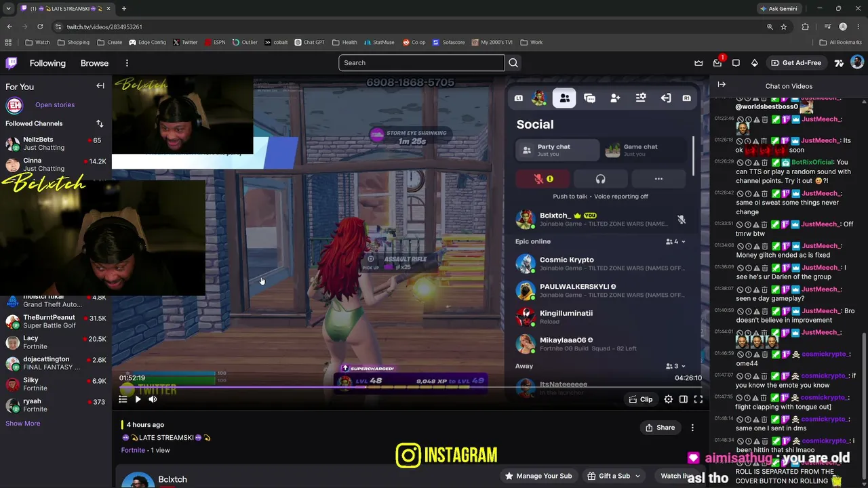Sort Followed Channels with the arrows icon
The width and height of the screenshot is (868, 488).
pyautogui.click(x=100, y=123)
